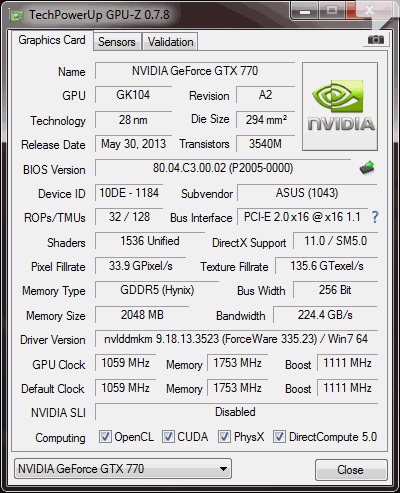Click the GPU Clock row Boost 1111 MHz
This screenshot has width=400, height=493.
pyautogui.click(x=347, y=363)
